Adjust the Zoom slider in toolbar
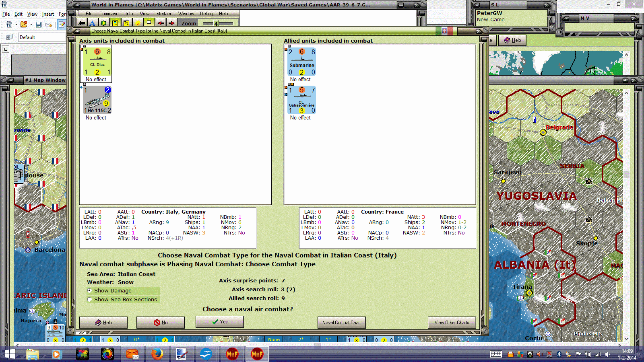644x362 pixels. [218, 23]
